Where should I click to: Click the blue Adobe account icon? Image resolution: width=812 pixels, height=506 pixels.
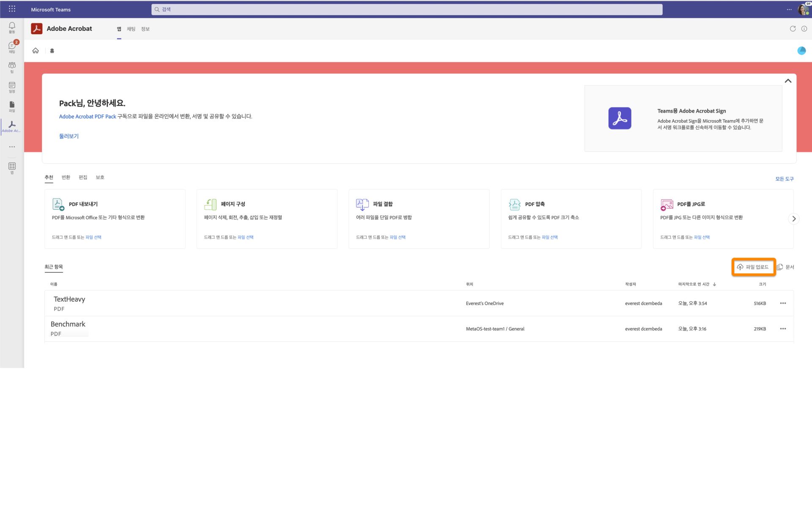801,50
